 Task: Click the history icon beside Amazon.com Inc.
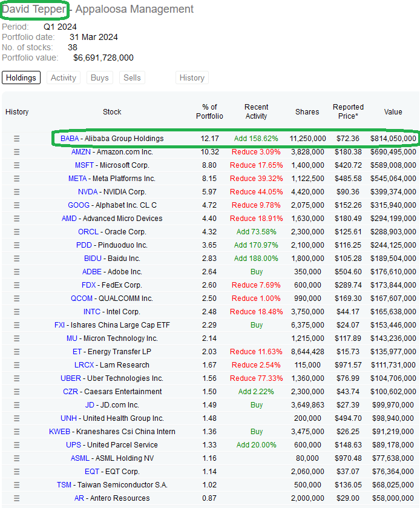(17, 152)
